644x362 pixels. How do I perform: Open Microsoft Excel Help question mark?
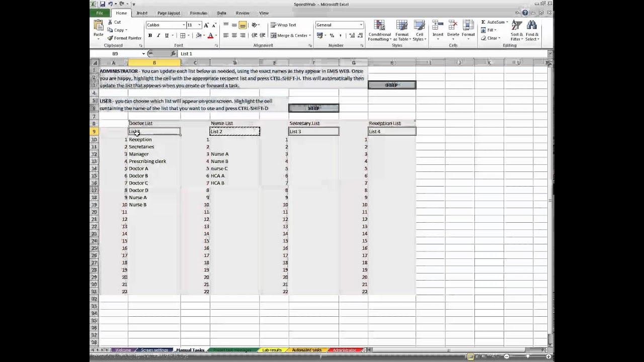(525, 13)
